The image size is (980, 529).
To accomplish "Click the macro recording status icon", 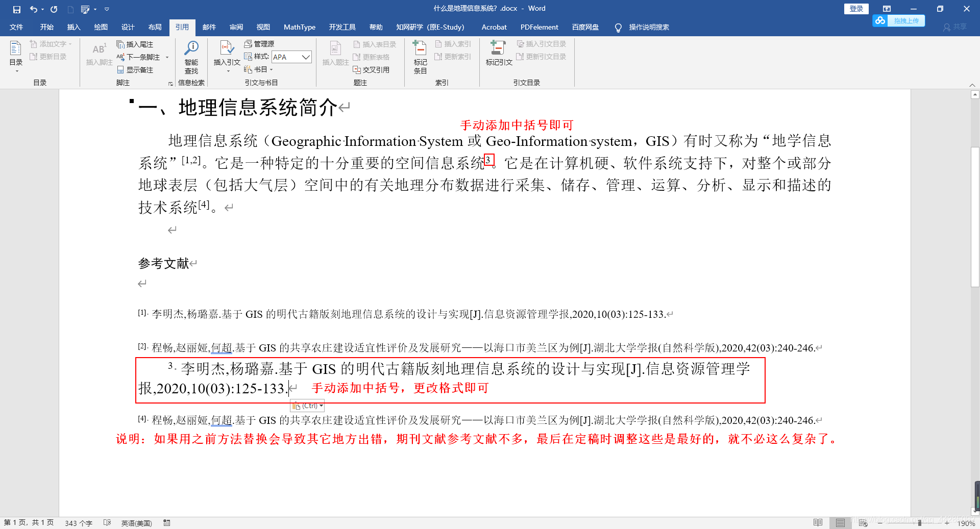I will [x=167, y=523].
